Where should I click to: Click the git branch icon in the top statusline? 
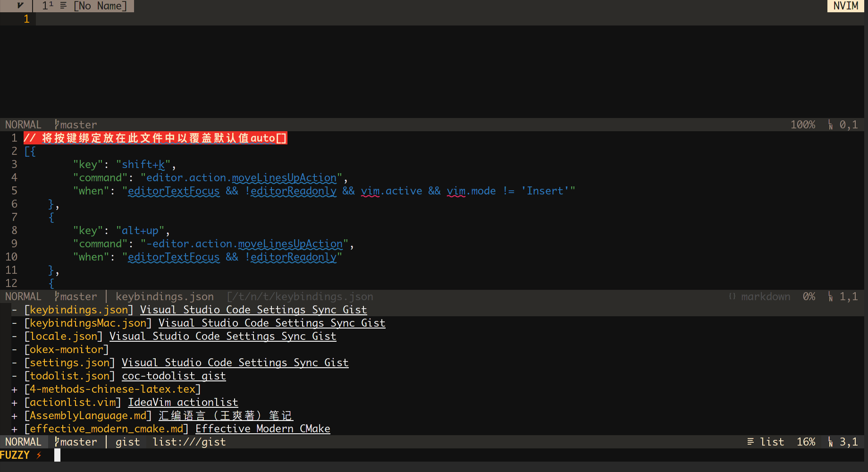click(57, 125)
